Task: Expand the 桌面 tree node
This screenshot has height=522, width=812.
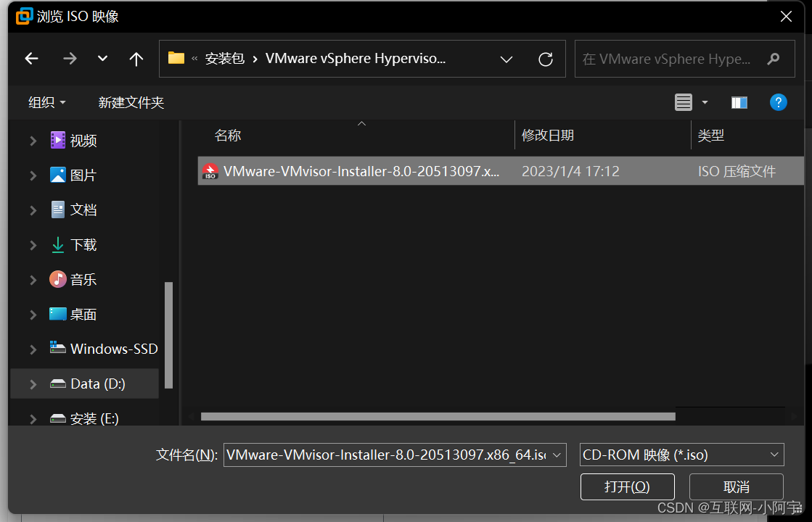Action: point(33,315)
